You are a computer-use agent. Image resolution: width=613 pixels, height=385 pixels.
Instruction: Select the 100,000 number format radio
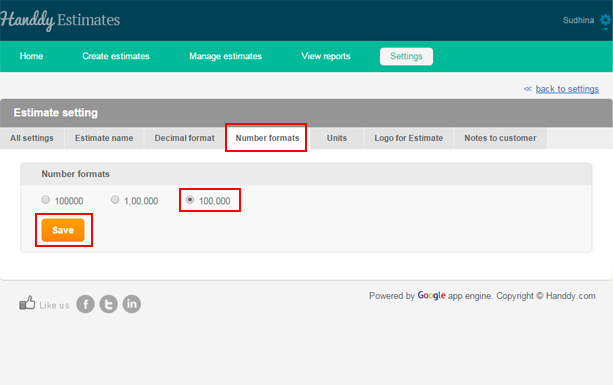pyautogui.click(x=190, y=200)
